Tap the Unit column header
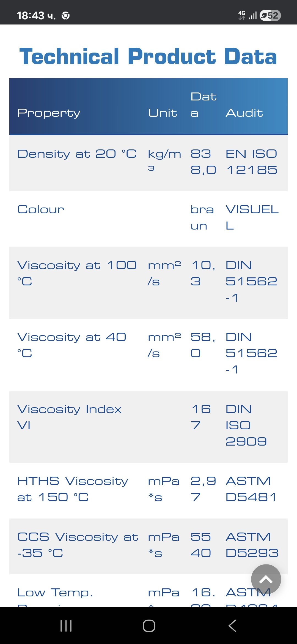The width and height of the screenshot is (297, 644). coord(163,113)
